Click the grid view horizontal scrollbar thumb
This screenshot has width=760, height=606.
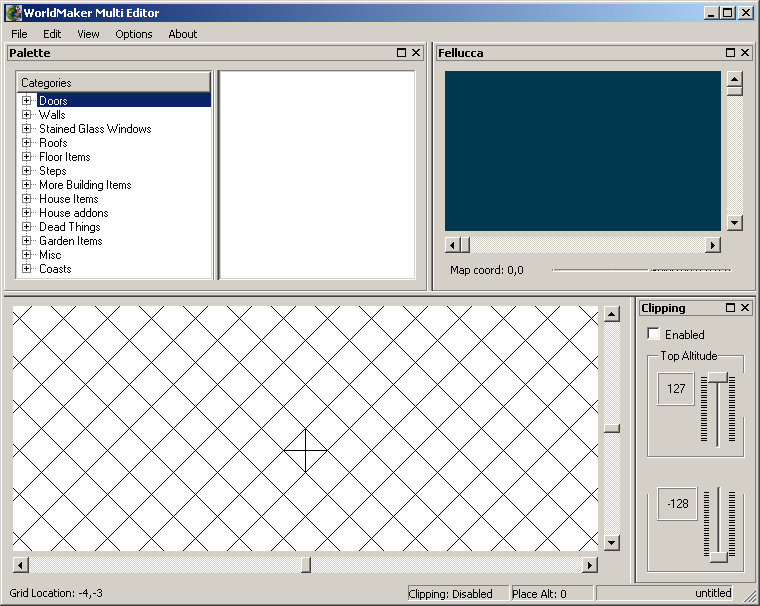[x=306, y=565]
